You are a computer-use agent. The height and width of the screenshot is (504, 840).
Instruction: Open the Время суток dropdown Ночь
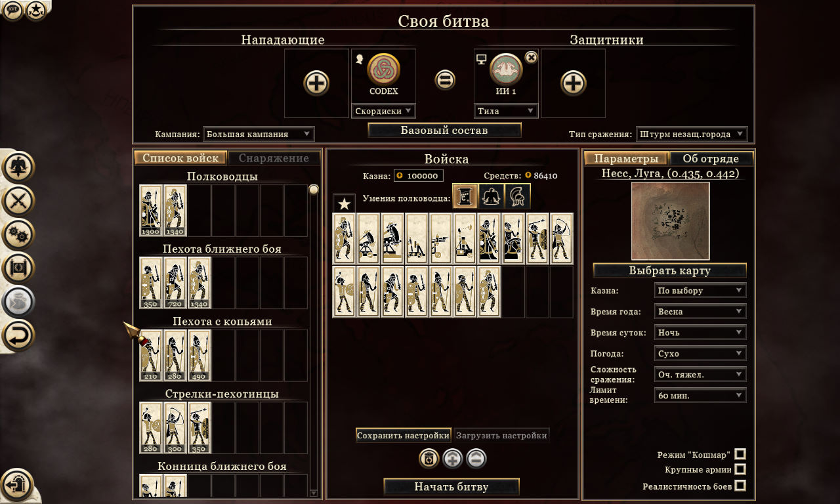tap(700, 332)
